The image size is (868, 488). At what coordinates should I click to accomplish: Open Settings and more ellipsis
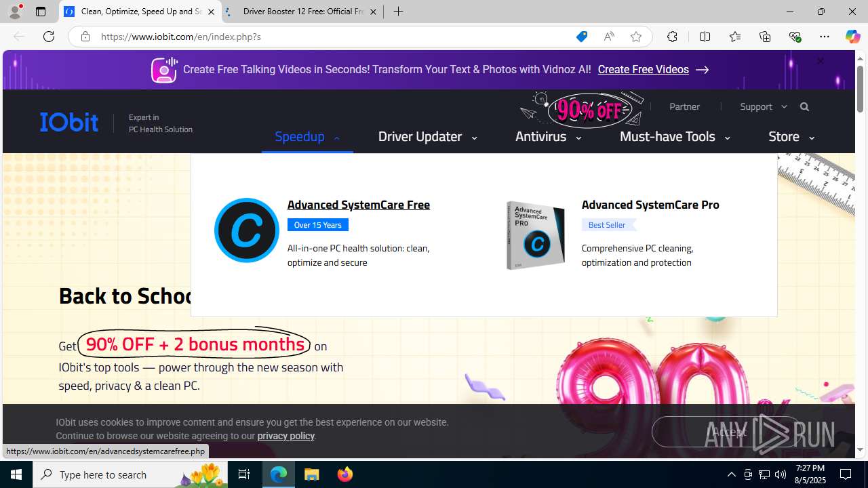pos(825,37)
